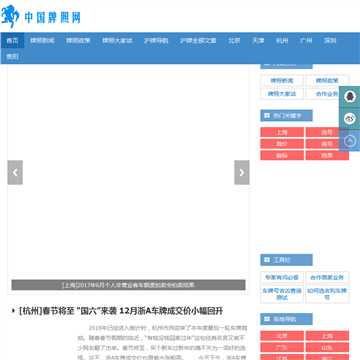This screenshot has height=360, width=360.
Task: Click grid icon beside 热门关键字 header
Action: pyautogui.click(x=267, y=115)
